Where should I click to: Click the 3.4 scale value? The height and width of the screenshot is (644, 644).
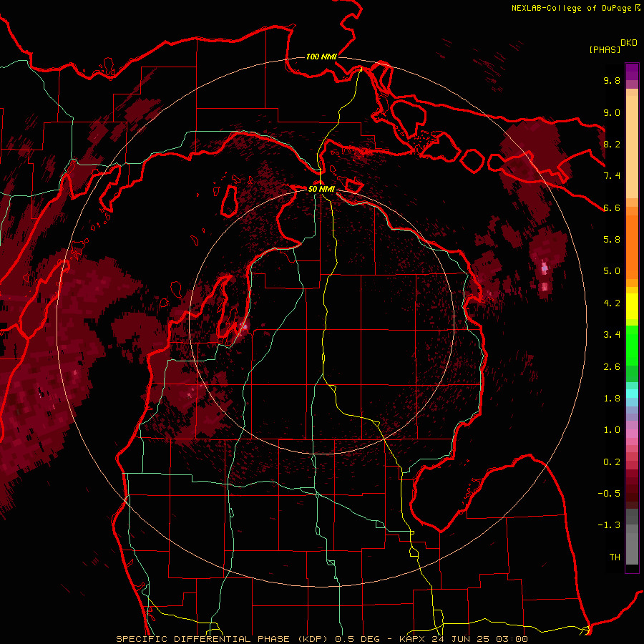612,335
